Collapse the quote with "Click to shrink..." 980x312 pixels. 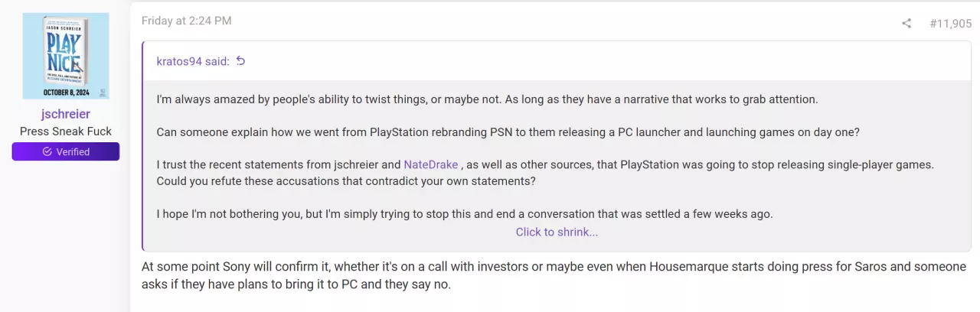[557, 232]
